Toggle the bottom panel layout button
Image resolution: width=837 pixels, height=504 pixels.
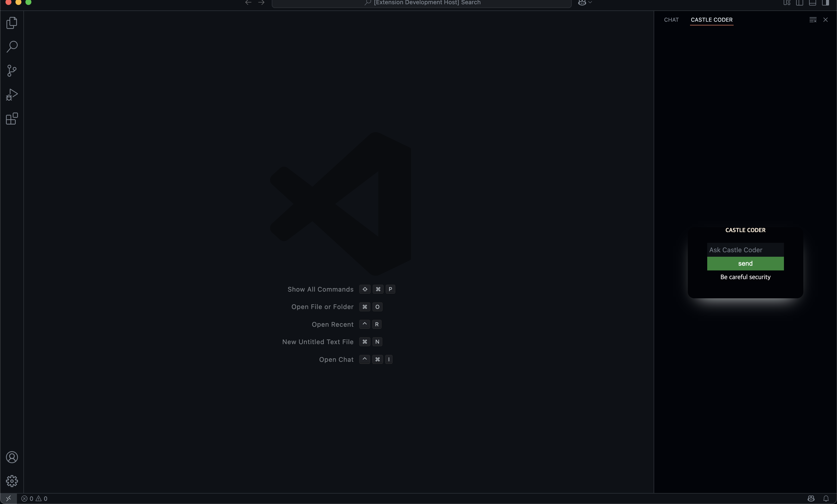tap(813, 3)
